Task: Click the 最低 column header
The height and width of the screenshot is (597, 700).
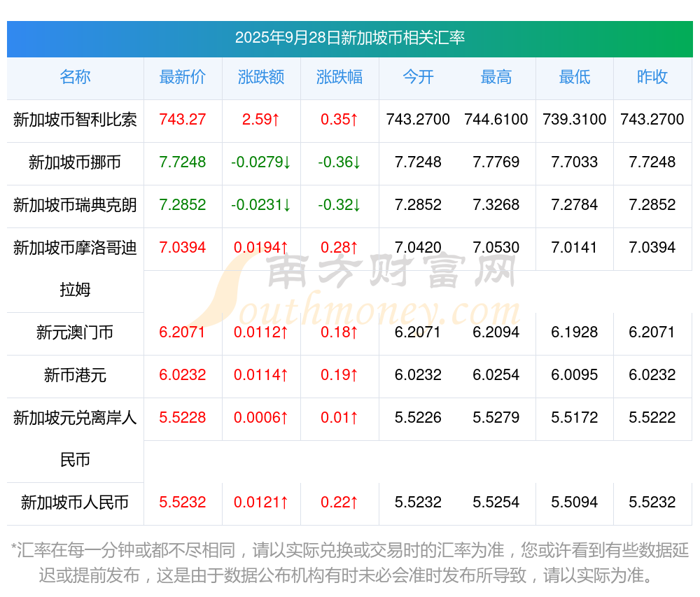Action: coord(574,77)
